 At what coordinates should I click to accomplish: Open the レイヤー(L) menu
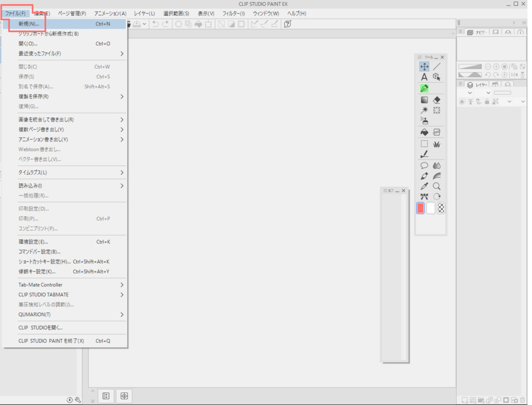point(144,14)
